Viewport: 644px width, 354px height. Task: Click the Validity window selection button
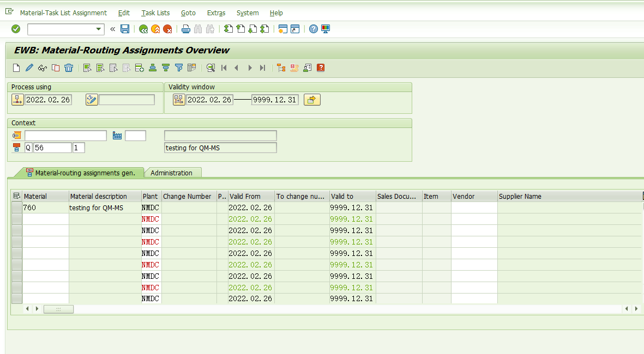(x=179, y=99)
